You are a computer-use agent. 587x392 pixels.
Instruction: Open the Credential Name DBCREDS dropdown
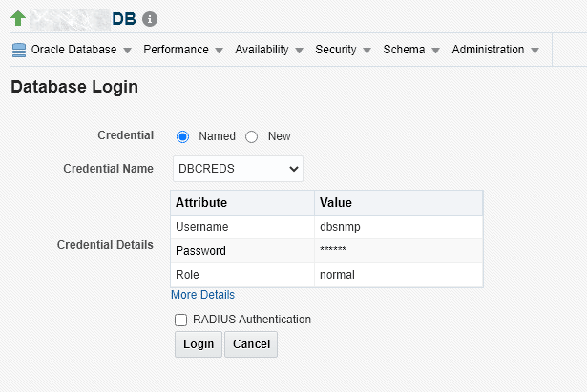click(238, 169)
